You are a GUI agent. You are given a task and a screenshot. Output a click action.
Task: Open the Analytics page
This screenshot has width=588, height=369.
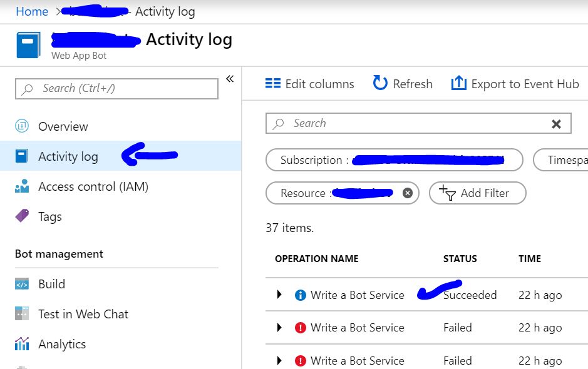pyautogui.click(x=62, y=344)
